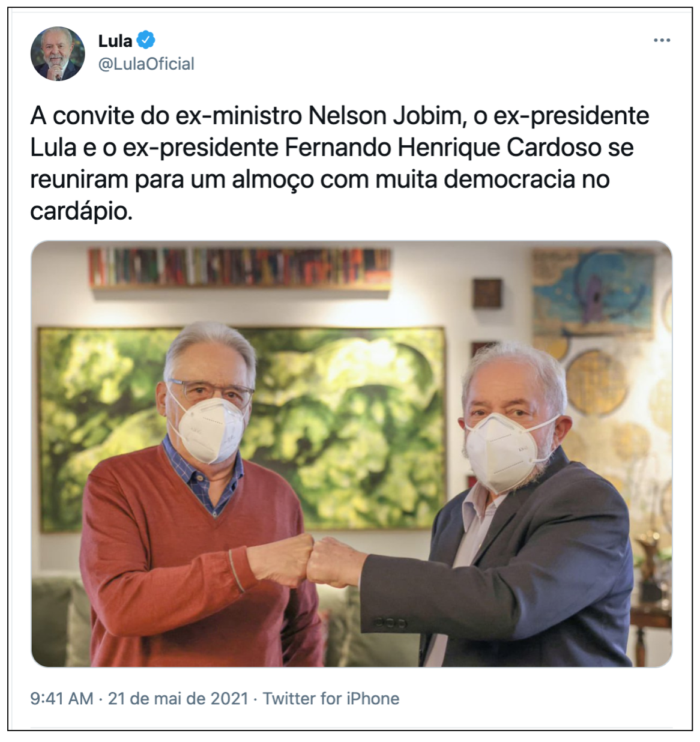Open the @LulaOficial handle link
The width and height of the screenshot is (700, 742).
point(146,64)
